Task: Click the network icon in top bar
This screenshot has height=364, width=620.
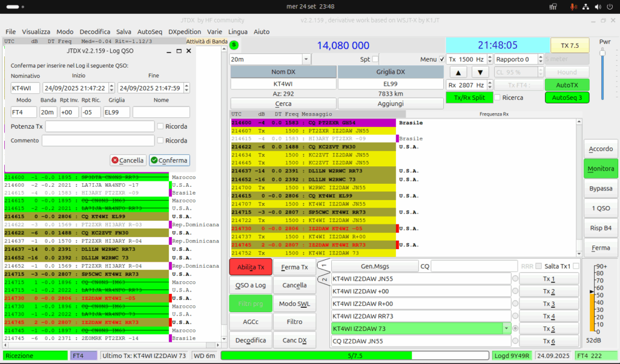Action: [x=585, y=7]
